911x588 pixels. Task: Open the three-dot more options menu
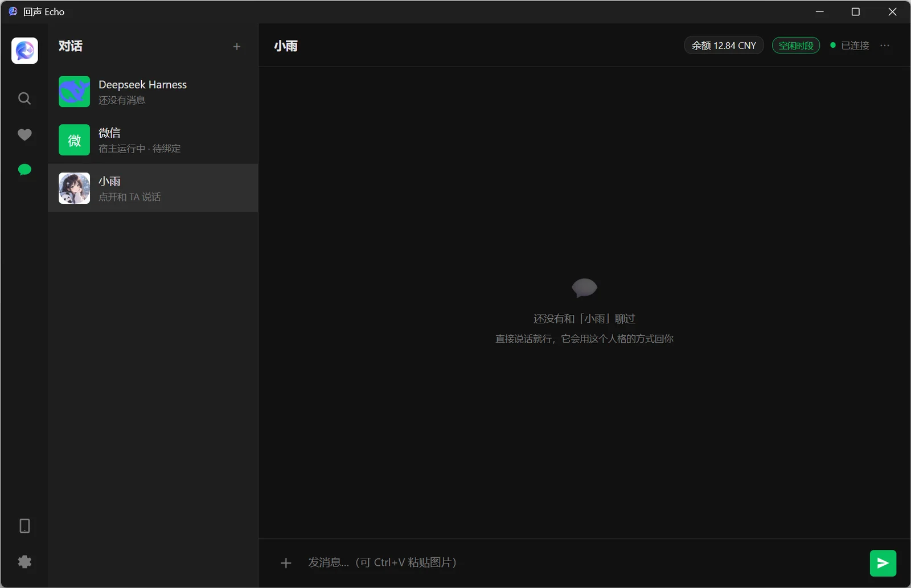(885, 46)
